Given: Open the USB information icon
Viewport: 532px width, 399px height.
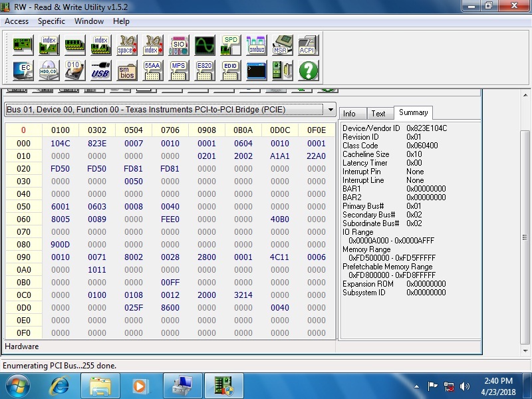Looking at the screenshot, I should tap(100, 70).
